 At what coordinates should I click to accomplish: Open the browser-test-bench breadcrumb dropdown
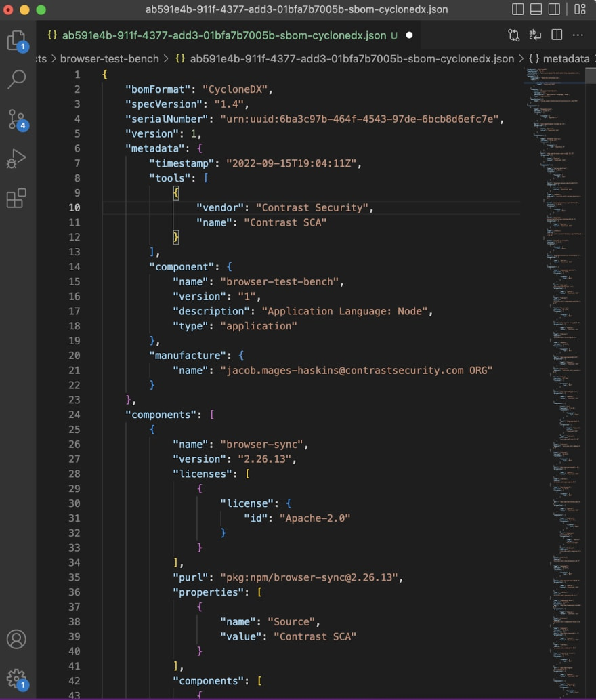(108, 58)
